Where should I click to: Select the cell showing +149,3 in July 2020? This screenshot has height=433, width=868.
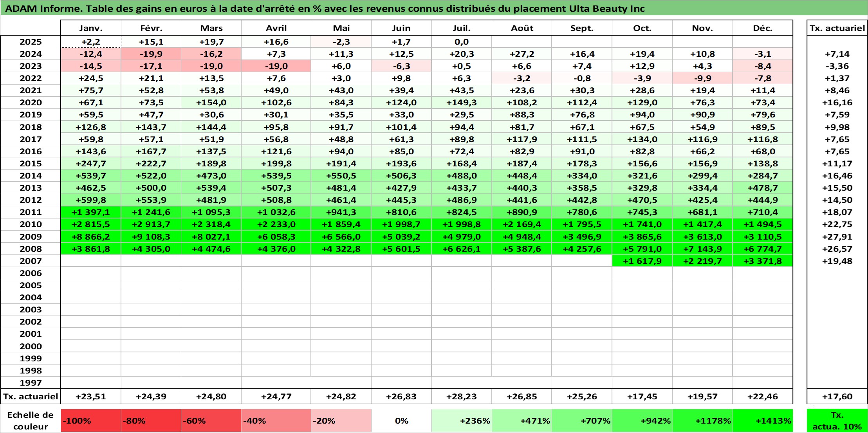[462, 102]
